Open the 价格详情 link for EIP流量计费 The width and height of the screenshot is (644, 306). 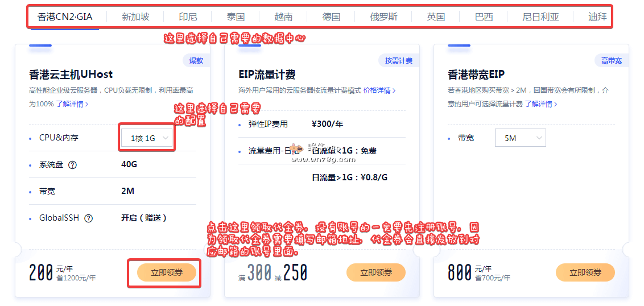point(379,90)
